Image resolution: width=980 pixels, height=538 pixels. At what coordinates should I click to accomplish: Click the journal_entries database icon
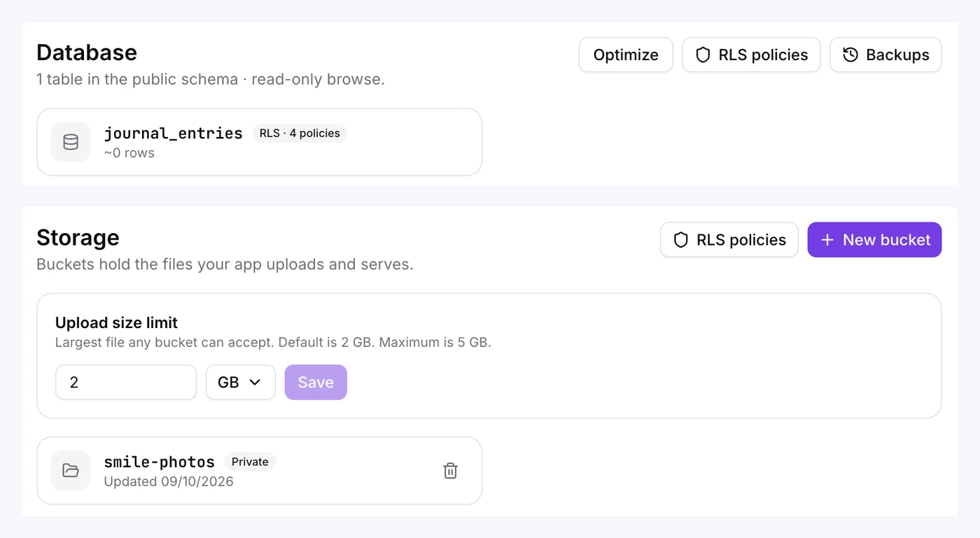click(x=71, y=142)
